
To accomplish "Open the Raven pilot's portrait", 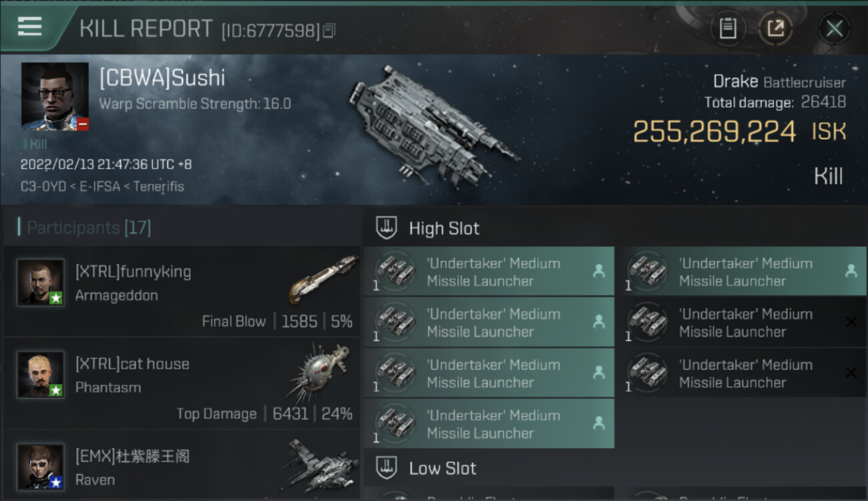I will [x=41, y=466].
